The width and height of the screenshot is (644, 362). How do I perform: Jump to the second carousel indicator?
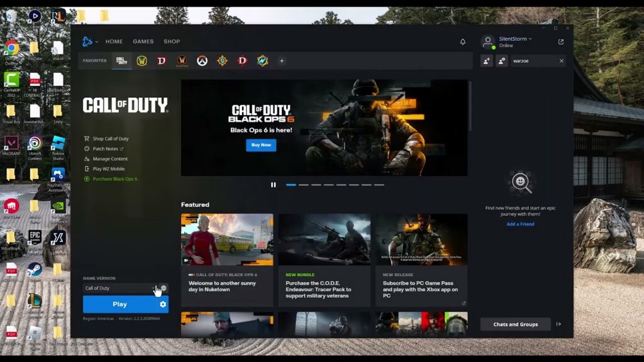304,185
